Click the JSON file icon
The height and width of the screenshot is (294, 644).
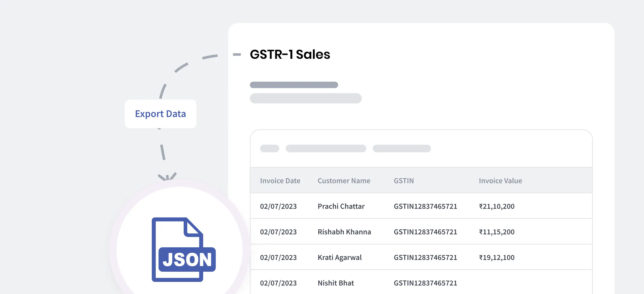(x=184, y=249)
